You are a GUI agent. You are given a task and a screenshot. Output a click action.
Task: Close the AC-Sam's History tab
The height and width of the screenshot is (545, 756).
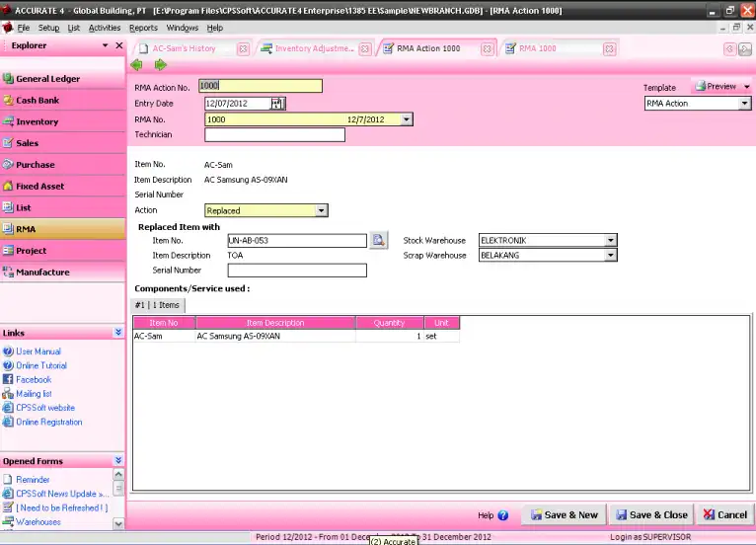[x=243, y=48]
